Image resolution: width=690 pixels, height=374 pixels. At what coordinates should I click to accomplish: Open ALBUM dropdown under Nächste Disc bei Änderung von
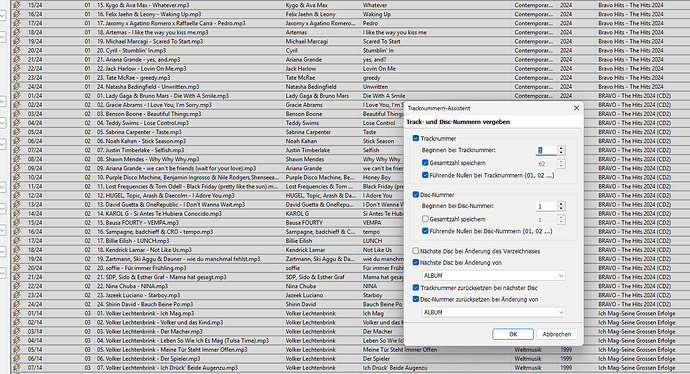(x=494, y=275)
